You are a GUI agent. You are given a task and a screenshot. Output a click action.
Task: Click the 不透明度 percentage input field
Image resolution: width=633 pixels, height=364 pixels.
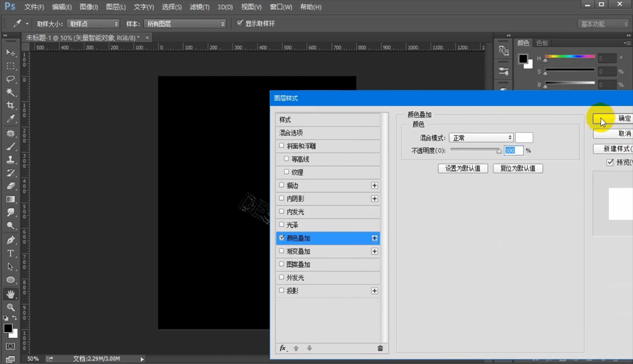[513, 151]
